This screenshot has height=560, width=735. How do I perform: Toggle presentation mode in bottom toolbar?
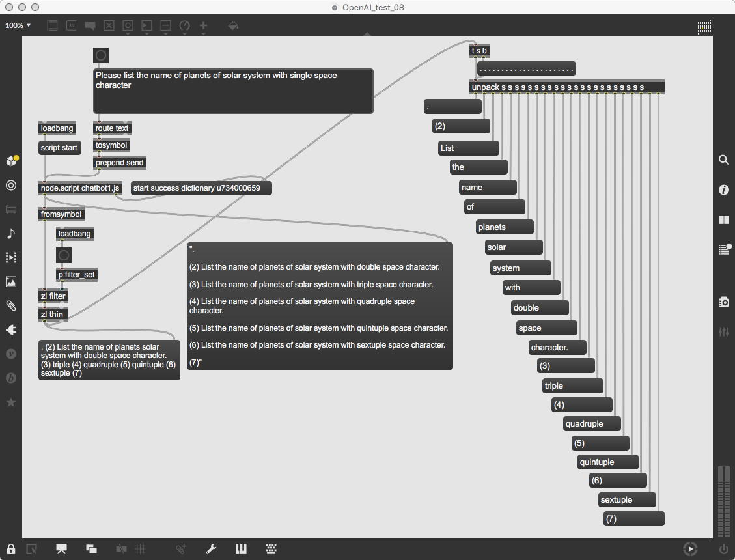[x=61, y=549]
